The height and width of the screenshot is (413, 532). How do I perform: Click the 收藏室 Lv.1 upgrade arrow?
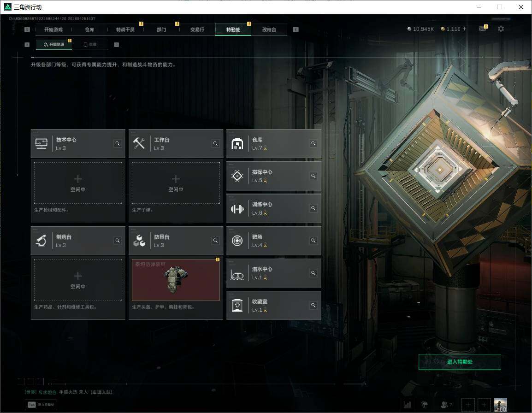click(266, 310)
